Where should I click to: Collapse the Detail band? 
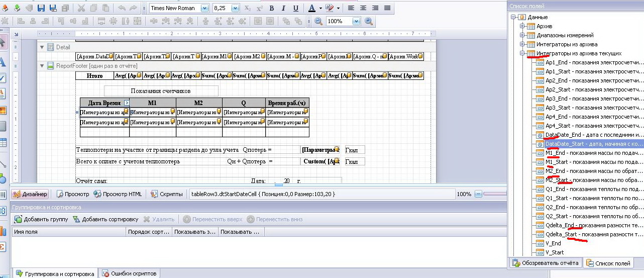[42, 47]
